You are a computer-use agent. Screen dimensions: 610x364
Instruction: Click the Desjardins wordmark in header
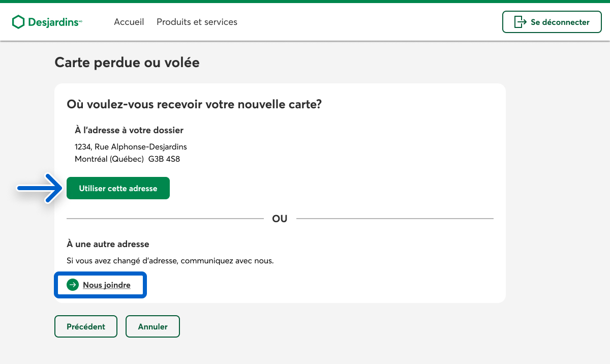(54, 22)
